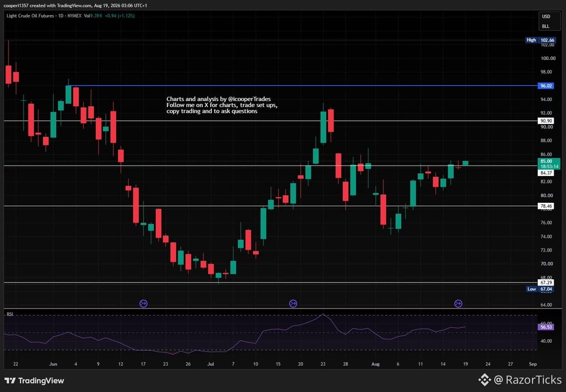
Task: Click the latest green candle at Aug 19
Action: 465,163
